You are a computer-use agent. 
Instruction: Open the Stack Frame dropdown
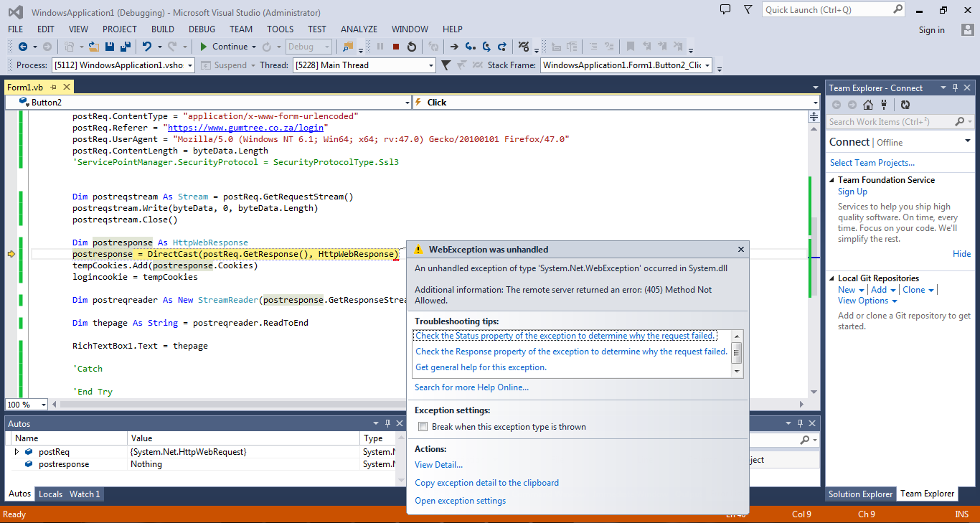pos(707,65)
